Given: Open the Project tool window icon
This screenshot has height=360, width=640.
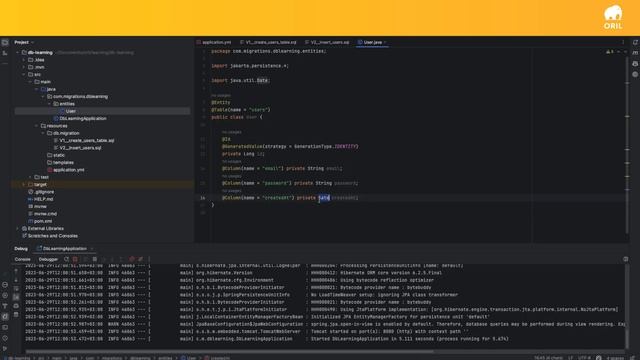Looking at the screenshot, I should [x=5, y=42].
